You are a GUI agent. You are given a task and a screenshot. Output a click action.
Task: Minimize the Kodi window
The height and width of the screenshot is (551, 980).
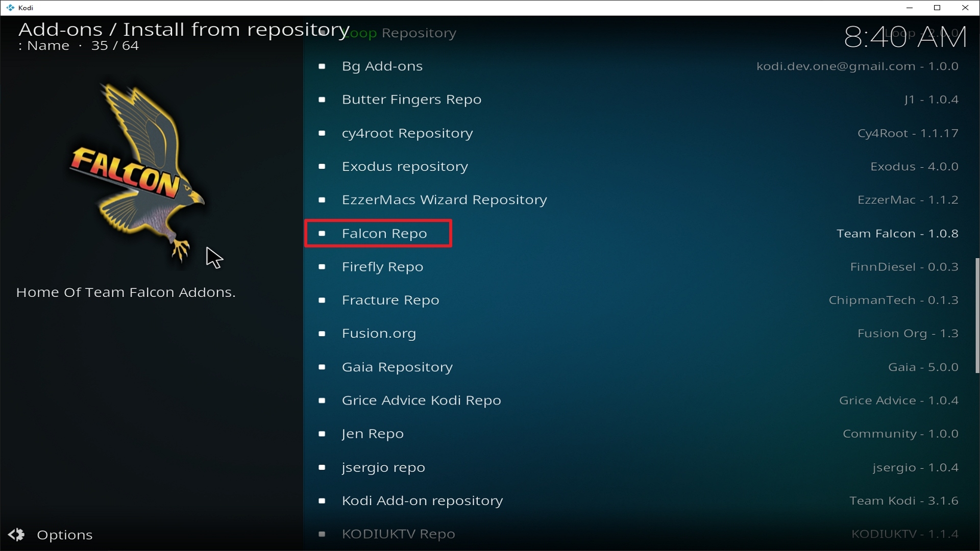[x=909, y=8]
